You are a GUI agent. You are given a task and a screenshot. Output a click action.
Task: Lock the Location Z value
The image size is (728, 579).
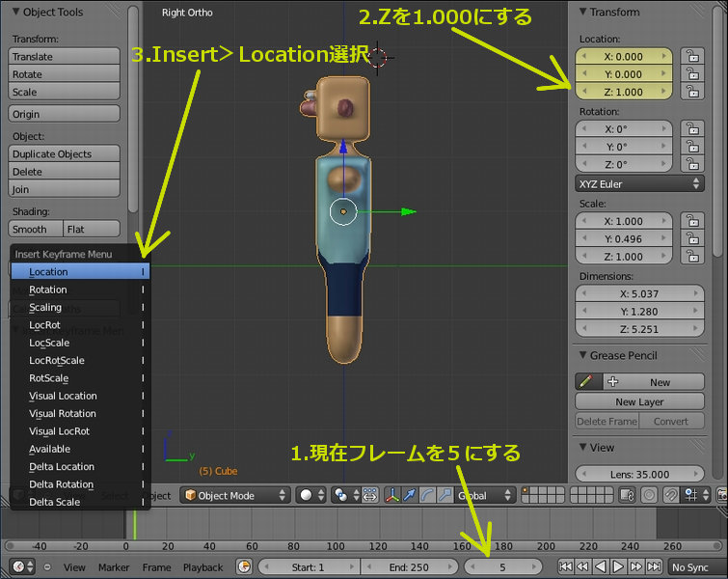click(692, 92)
